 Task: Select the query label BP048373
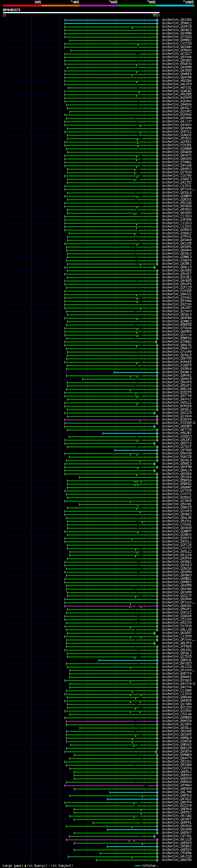(x=11, y=10)
